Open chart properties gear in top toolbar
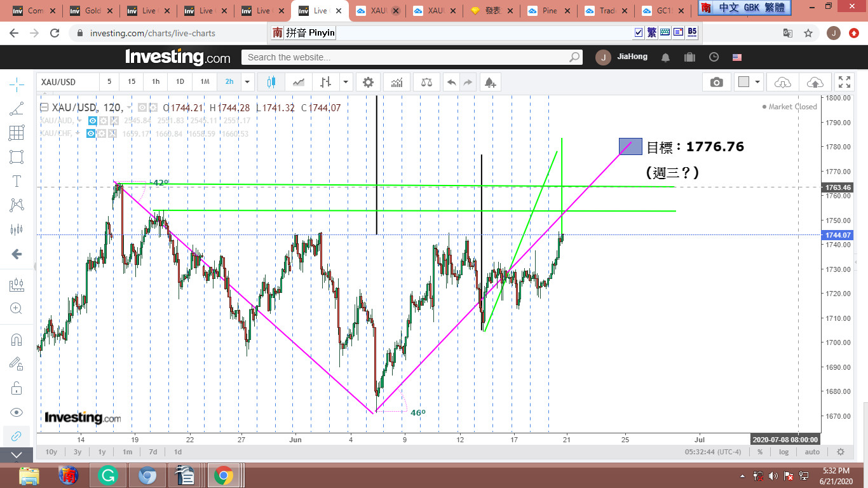This screenshot has width=868, height=488. click(368, 82)
